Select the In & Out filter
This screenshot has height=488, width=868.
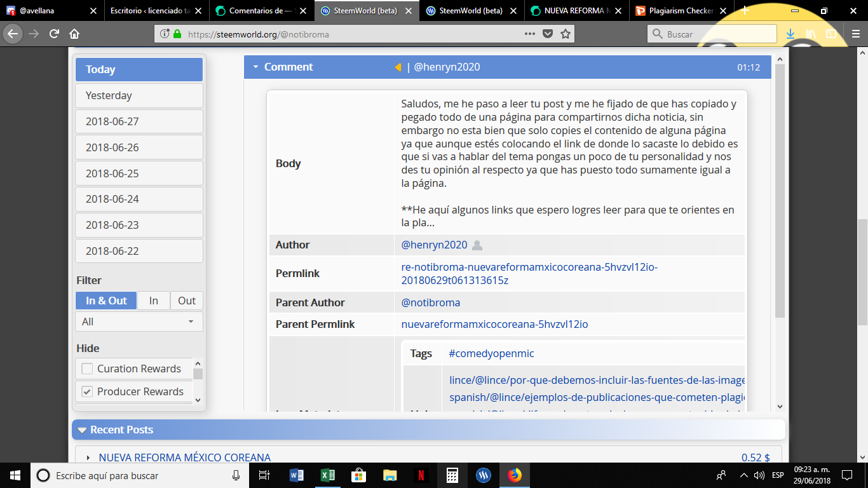click(106, 301)
